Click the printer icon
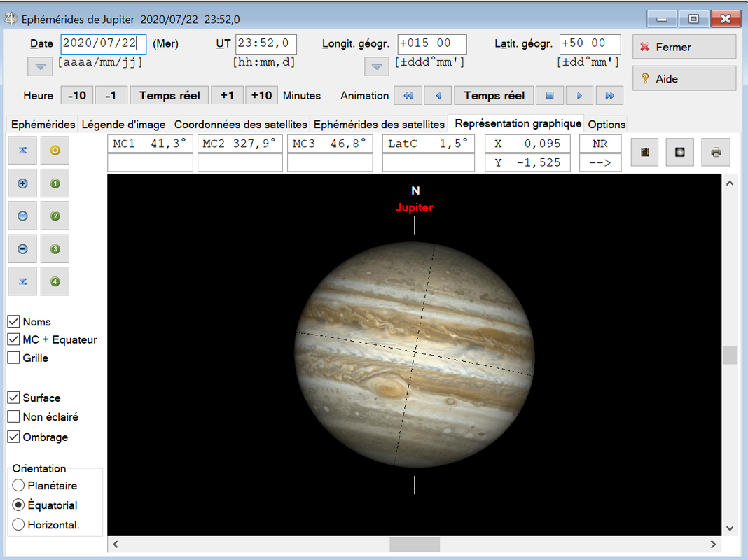This screenshot has width=748, height=560. tap(716, 152)
